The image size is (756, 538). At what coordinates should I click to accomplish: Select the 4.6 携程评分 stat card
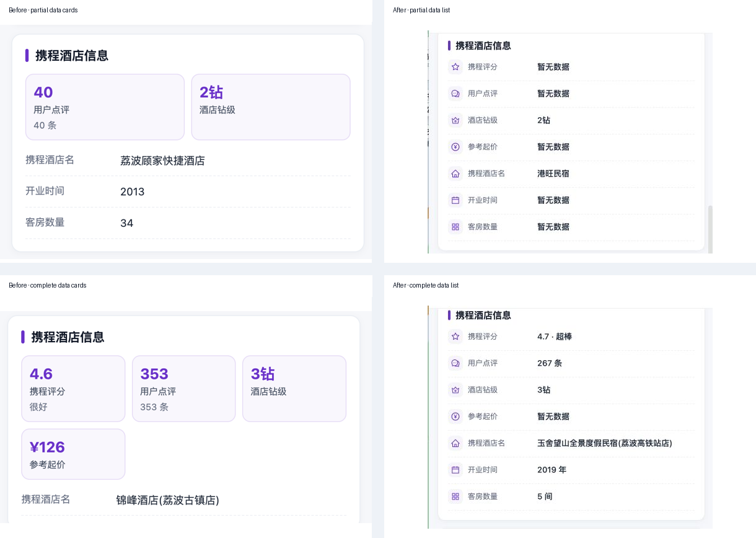pyautogui.click(x=73, y=389)
